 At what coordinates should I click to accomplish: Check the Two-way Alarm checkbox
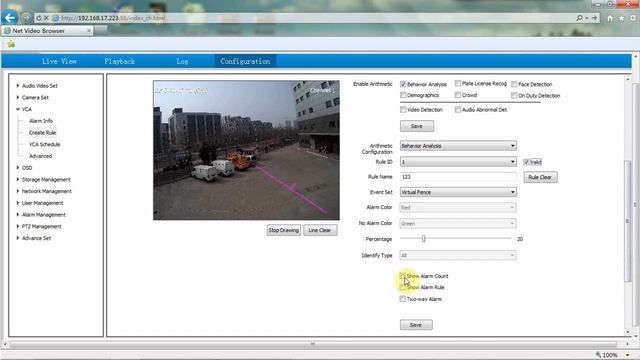403,299
